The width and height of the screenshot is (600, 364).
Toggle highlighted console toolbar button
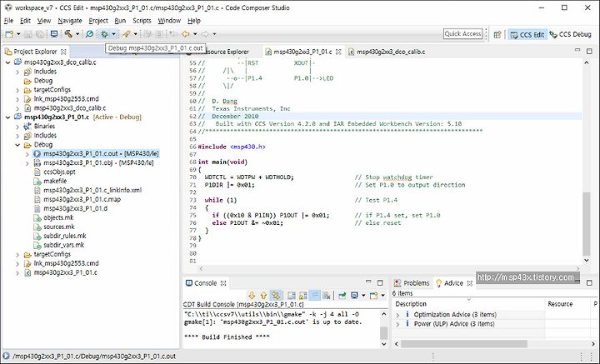(315, 295)
